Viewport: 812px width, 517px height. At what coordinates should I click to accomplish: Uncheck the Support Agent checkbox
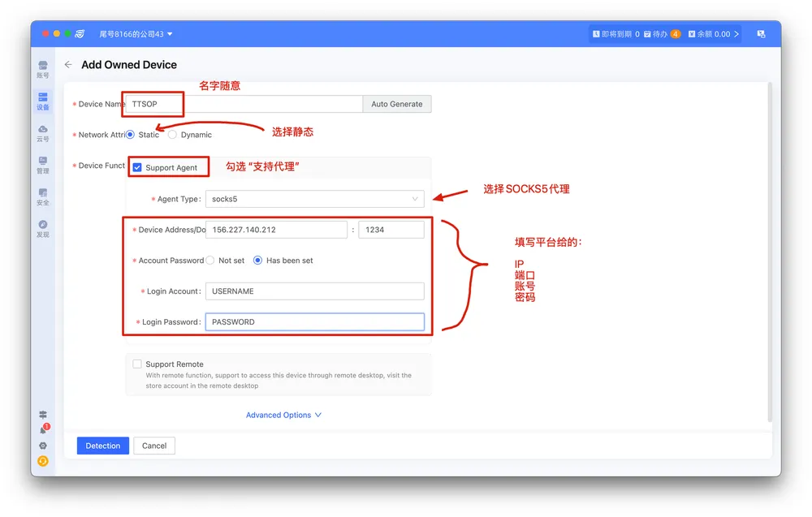137,167
